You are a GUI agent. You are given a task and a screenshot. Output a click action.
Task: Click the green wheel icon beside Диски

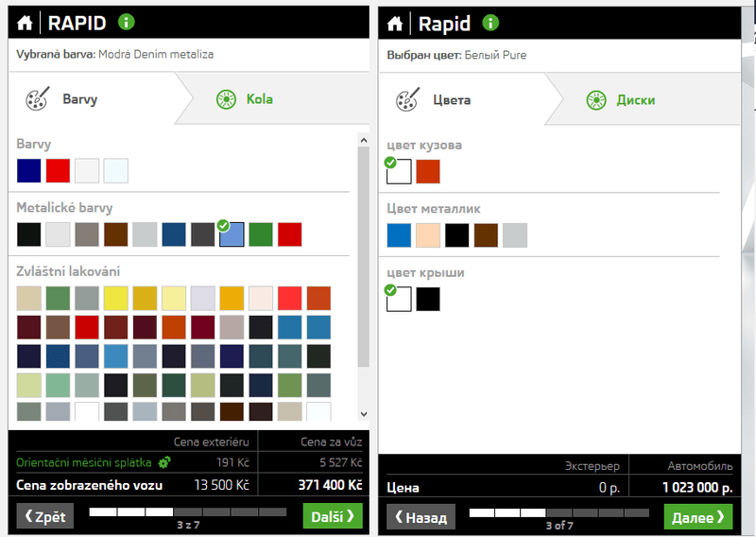pos(596,100)
